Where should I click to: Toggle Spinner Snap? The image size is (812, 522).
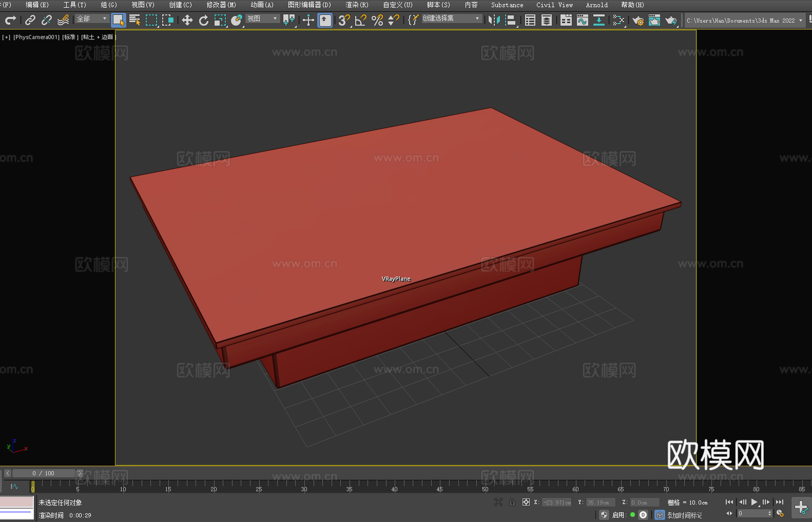(394, 20)
